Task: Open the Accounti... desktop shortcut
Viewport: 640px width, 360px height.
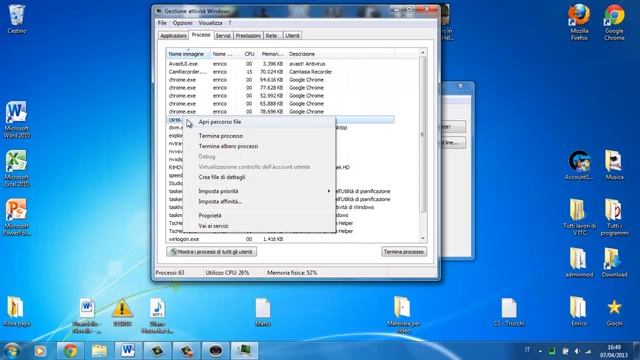Action: pyautogui.click(x=579, y=165)
